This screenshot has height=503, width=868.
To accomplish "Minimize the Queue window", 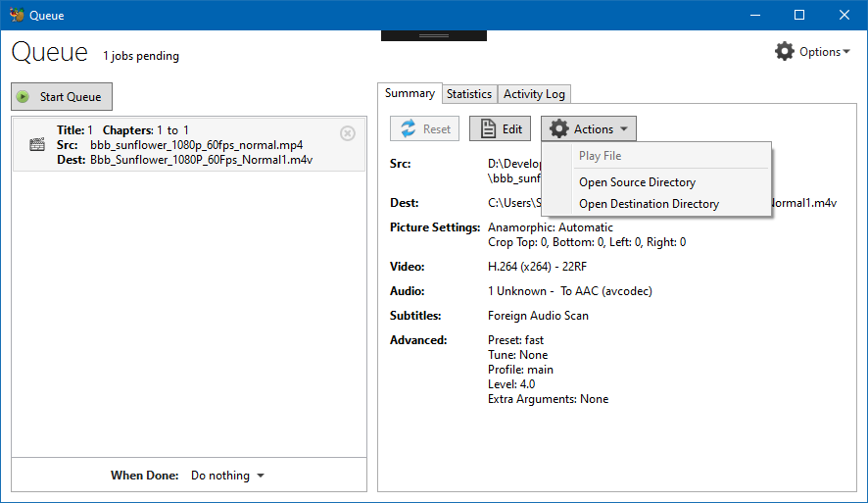I will point(755,15).
